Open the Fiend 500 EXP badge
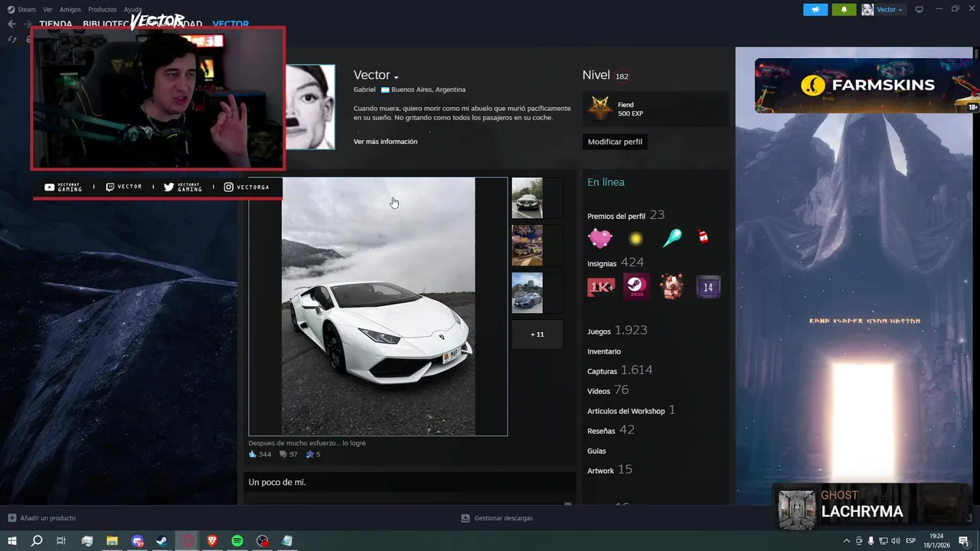The image size is (980, 551). pyautogui.click(x=655, y=109)
